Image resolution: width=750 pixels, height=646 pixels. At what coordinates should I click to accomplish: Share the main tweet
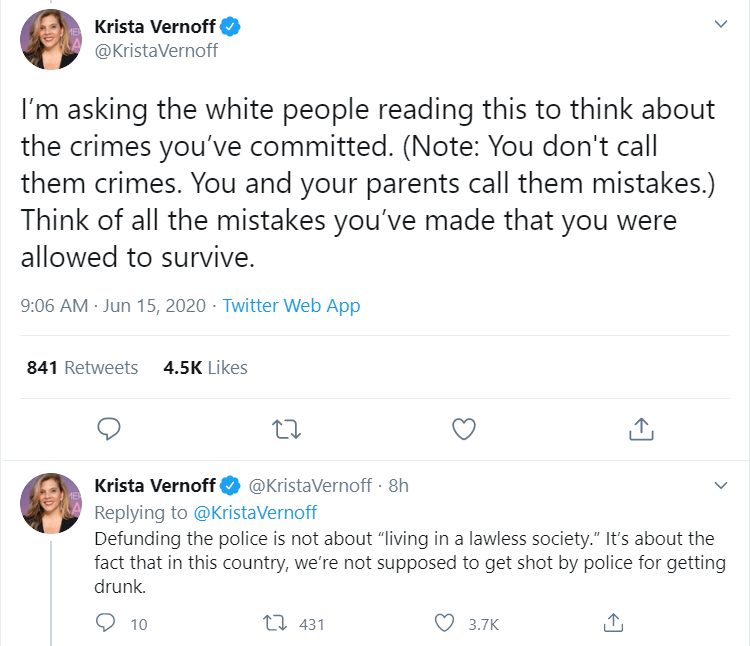[x=641, y=429]
